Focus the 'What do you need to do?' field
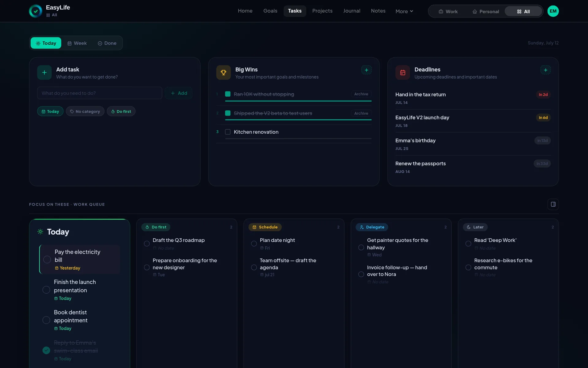Screen dimensions: 588x368 click(100, 93)
